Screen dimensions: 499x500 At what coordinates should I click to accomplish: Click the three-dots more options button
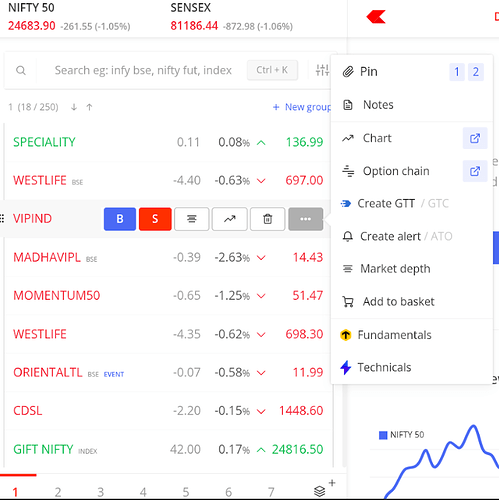click(306, 219)
